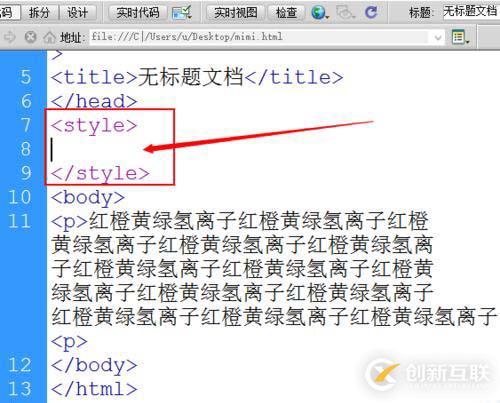
Task: Open the view options list icon
Action: tap(458, 37)
